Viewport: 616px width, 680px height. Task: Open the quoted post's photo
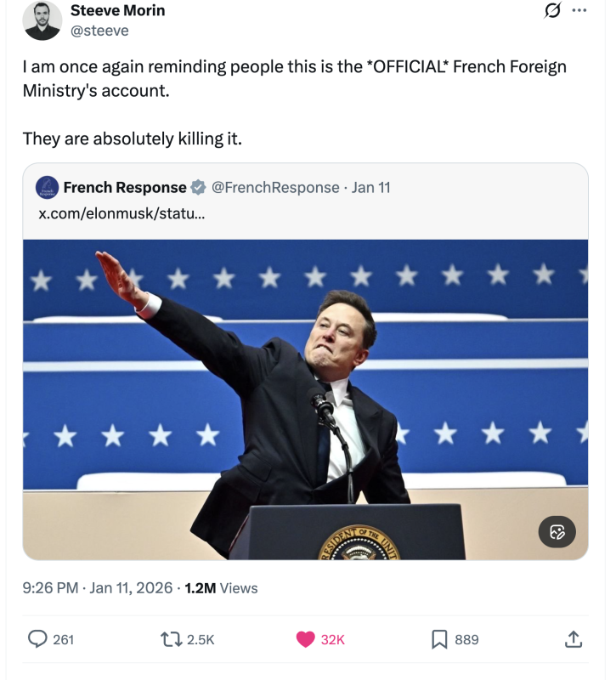pyautogui.click(x=305, y=399)
